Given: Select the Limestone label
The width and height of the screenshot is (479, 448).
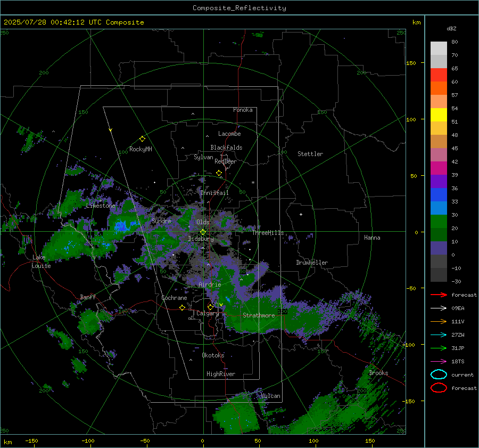Looking at the screenshot, I should pos(101,206).
